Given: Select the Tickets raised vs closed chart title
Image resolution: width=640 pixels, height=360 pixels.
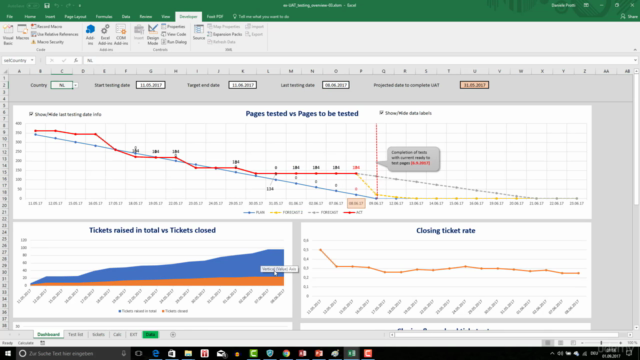Looking at the screenshot, I should 152,230.
